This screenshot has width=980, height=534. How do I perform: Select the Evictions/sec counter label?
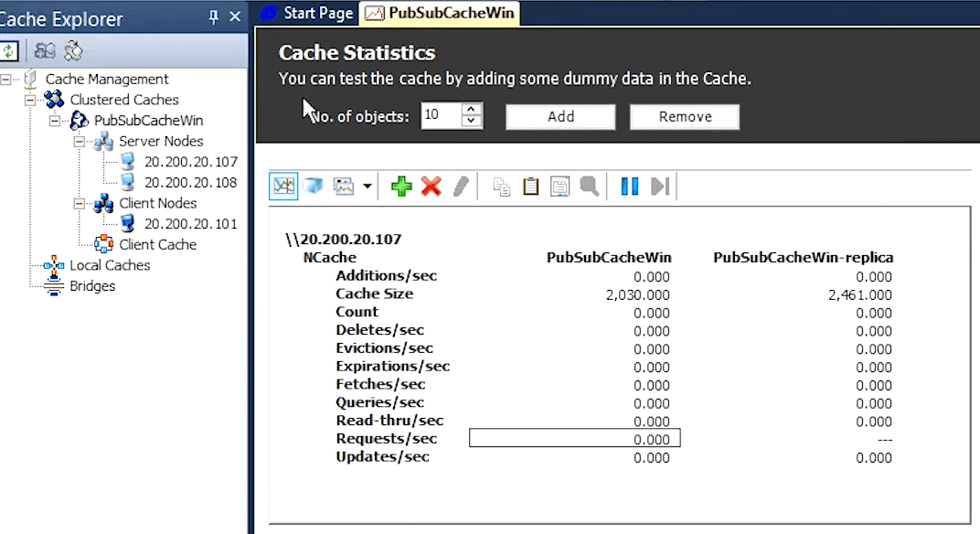(384, 348)
